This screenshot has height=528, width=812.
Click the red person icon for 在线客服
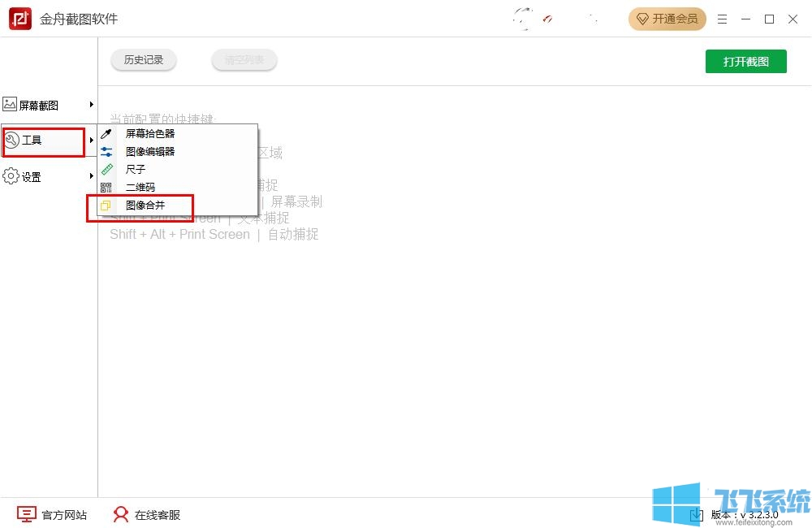pyautogui.click(x=121, y=515)
